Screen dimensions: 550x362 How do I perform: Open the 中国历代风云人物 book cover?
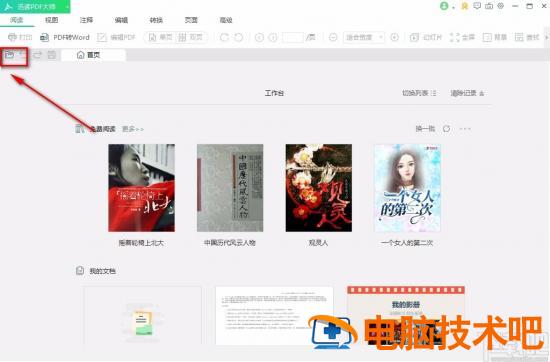[x=230, y=188]
